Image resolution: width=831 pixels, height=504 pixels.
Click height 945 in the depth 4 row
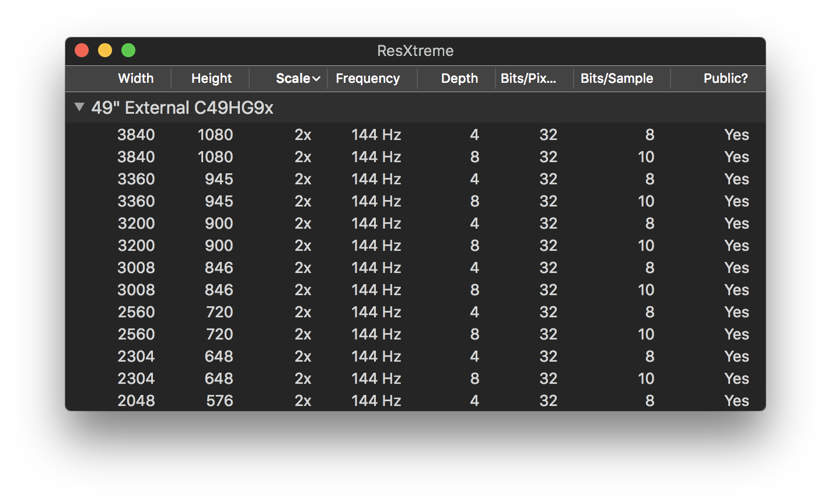[219, 179]
